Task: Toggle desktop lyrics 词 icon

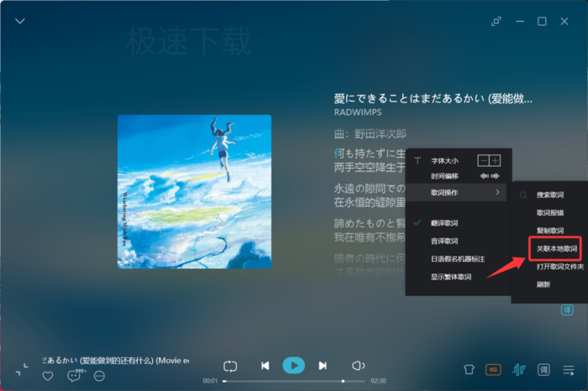Action: coord(543,370)
